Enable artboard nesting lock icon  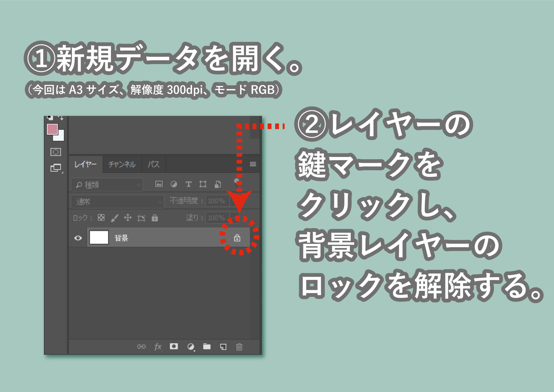[141, 217]
